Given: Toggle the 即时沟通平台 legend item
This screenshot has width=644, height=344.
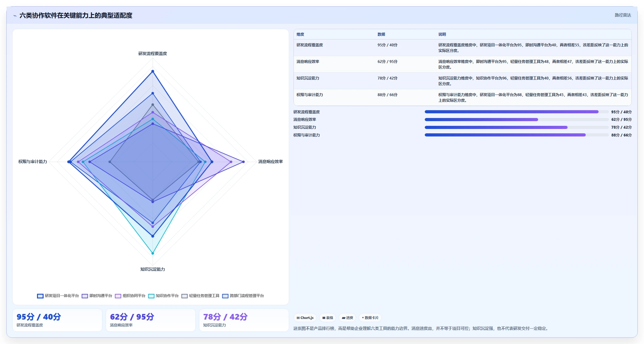Looking at the screenshot, I should (97, 296).
